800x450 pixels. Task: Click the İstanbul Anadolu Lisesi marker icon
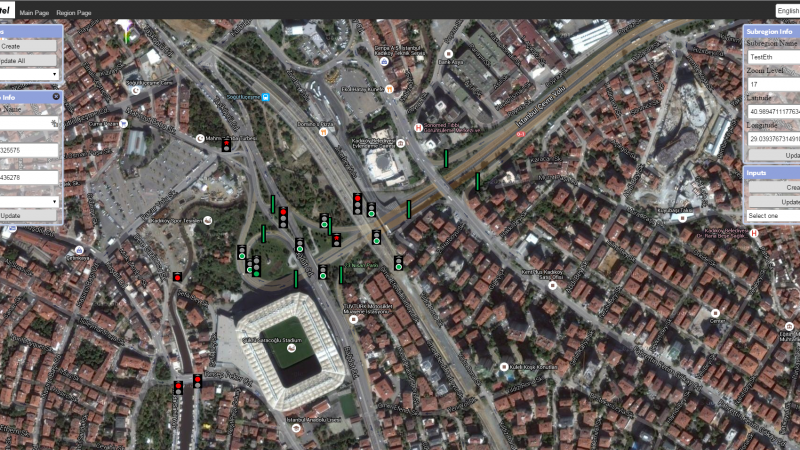tap(296, 428)
